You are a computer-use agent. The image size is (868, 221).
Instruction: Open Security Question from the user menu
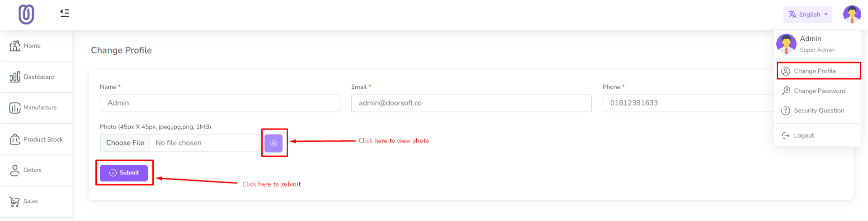pyautogui.click(x=819, y=110)
